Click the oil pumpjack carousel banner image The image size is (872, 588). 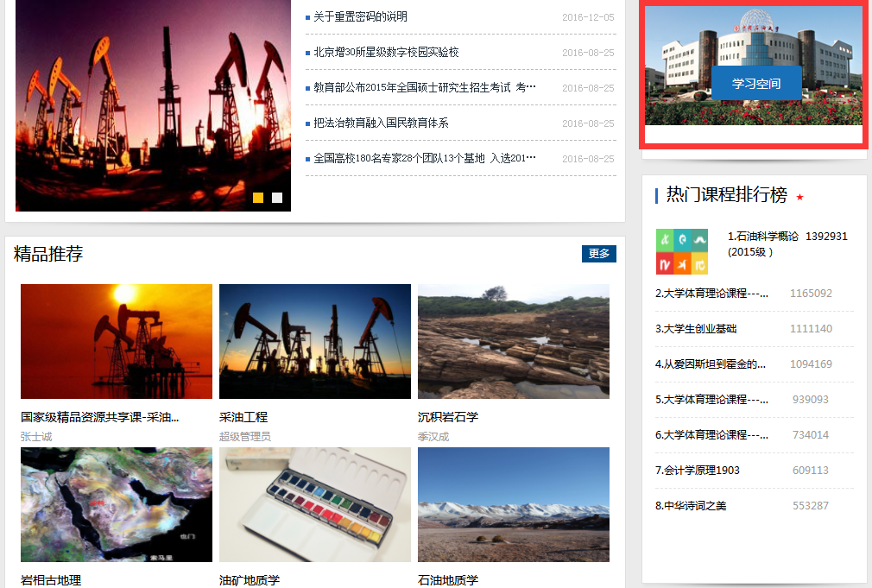pyautogui.click(x=153, y=104)
